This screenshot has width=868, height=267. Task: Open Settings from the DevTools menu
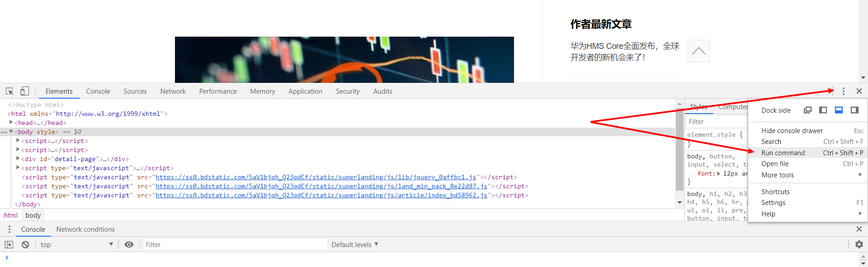[x=808, y=203]
